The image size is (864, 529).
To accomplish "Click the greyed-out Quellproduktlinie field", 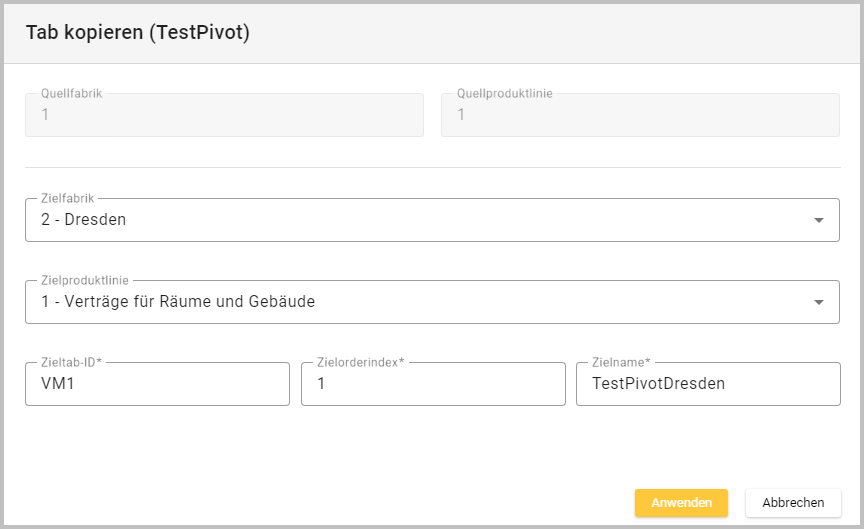I will coord(640,115).
